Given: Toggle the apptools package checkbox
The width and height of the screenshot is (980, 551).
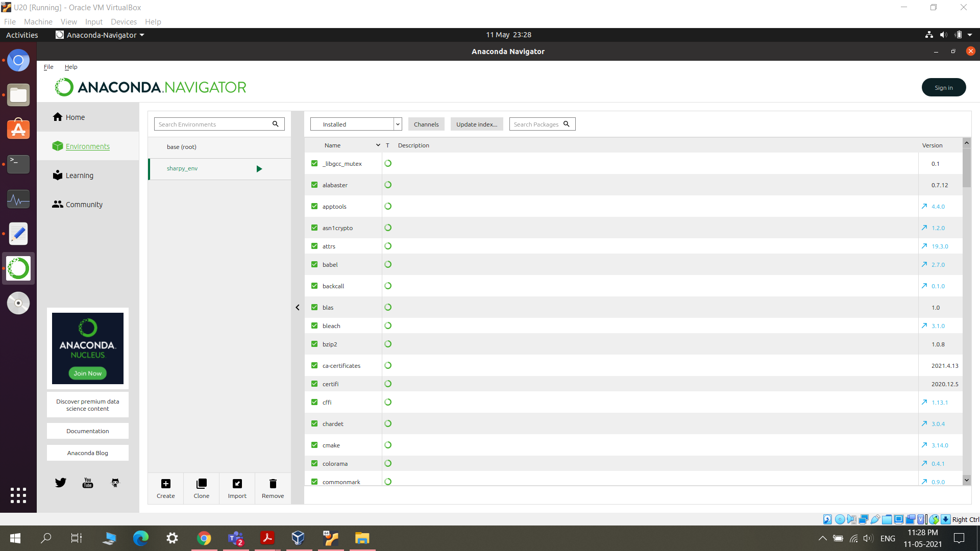Looking at the screenshot, I should click(314, 206).
